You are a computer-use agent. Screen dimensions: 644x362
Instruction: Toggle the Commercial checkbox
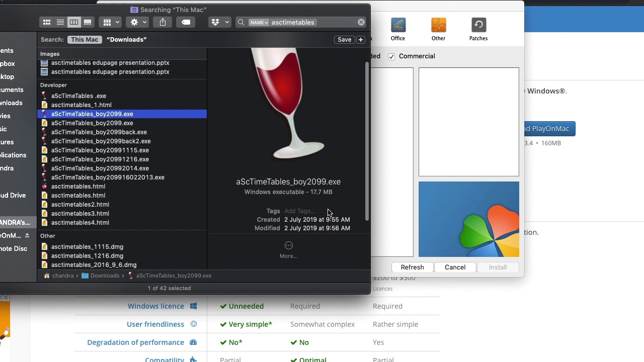pyautogui.click(x=391, y=56)
